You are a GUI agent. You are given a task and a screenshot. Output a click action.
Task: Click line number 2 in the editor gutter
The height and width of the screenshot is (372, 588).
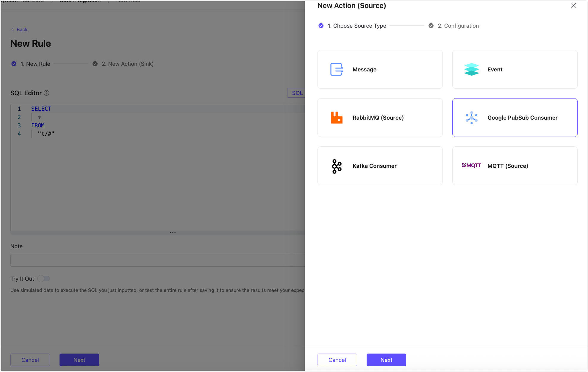tap(19, 117)
